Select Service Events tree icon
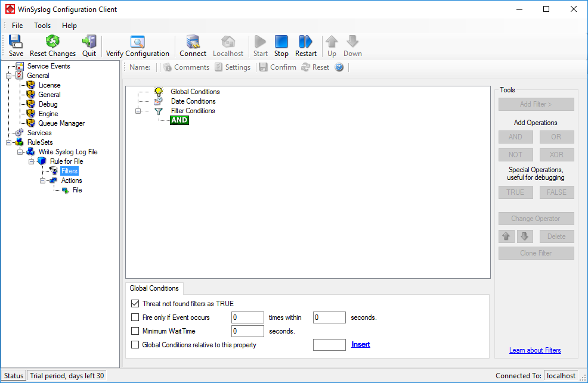The width and height of the screenshot is (588, 383). click(x=20, y=66)
